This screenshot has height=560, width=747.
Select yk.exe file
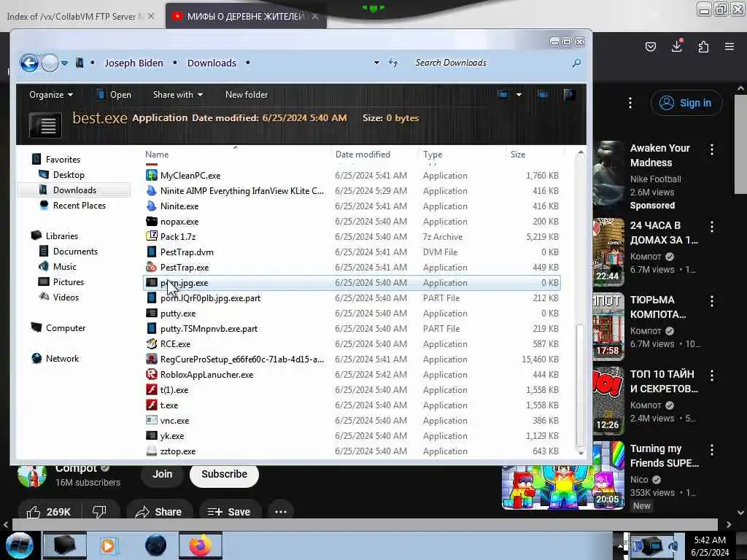172,436
